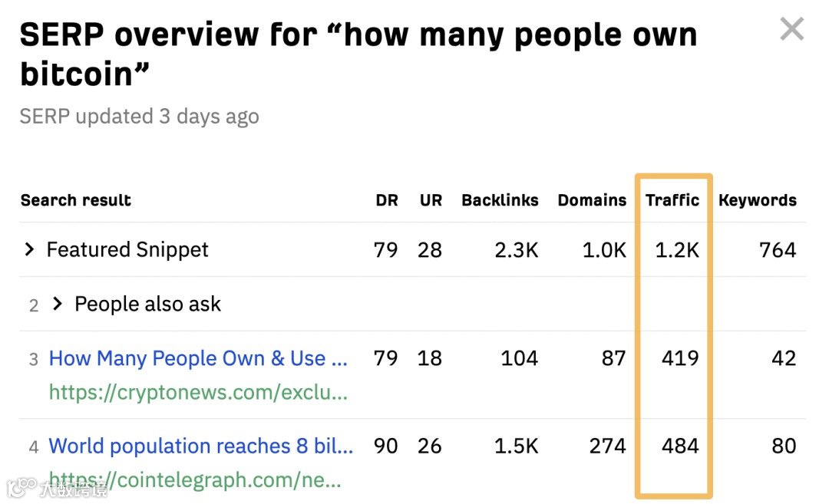Click the People also ask label

pyautogui.click(x=147, y=304)
